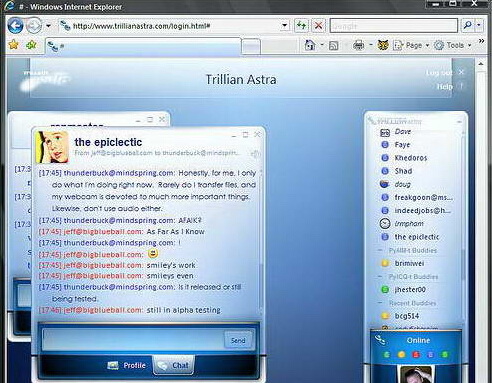Refresh the page with the green arrows
The height and width of the screenshot is (383, 492).
tap(302, 25)
